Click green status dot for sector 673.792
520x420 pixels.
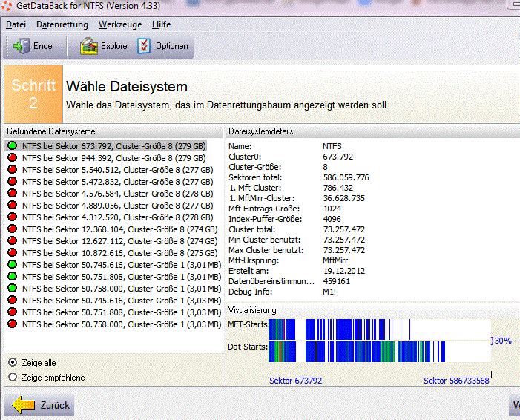click(x=12, y=146)
